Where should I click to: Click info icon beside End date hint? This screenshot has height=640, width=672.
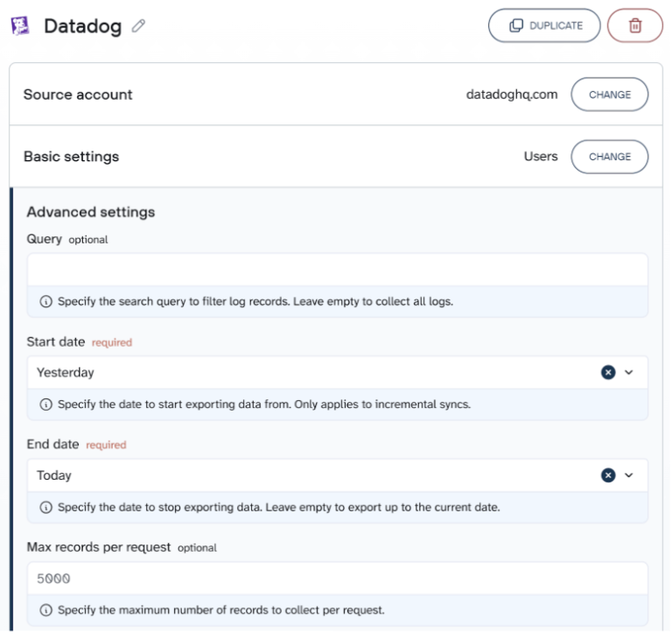pos(45,508)
